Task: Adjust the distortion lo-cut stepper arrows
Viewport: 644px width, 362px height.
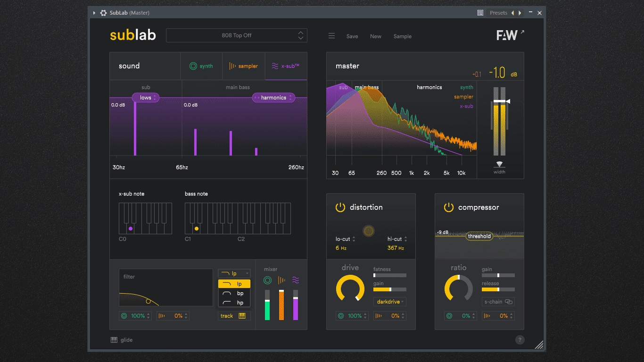Action: tap(354, 239)
